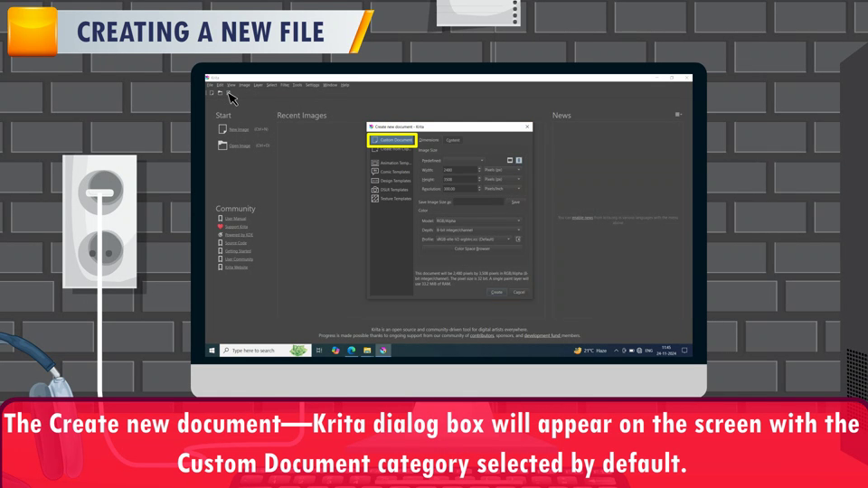Image resolution: width=868 pixels, height=488 pixels.
Task: Click Krita icon in taskbar
Action: [383, 351]
